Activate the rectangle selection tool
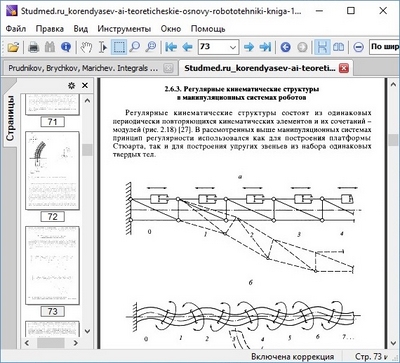The width and height of the screenshot is (400, 363). tap(119, 47)
